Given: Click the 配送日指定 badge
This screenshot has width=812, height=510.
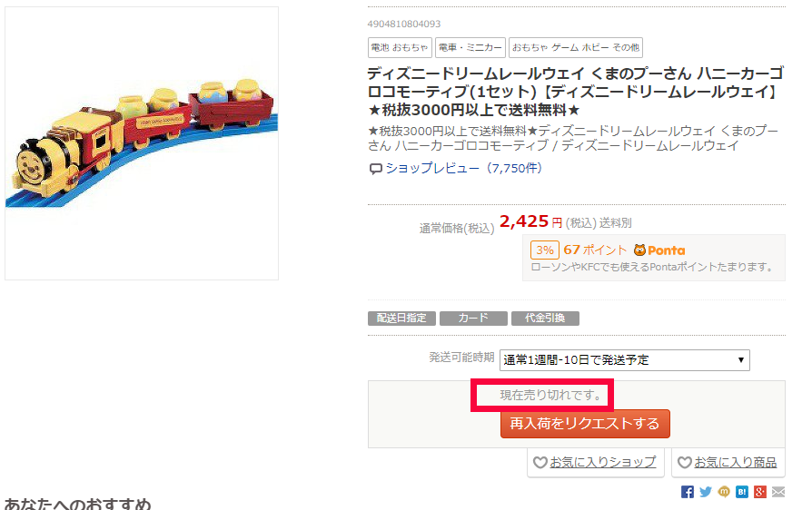Looking at the screenshot, I should (401, 319).
